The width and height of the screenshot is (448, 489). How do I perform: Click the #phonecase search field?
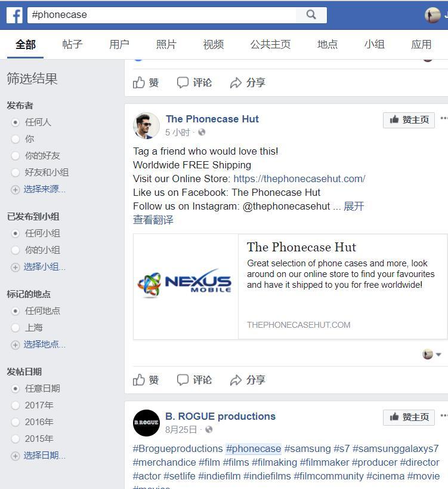pyautogui.click(x=162, y=15)
